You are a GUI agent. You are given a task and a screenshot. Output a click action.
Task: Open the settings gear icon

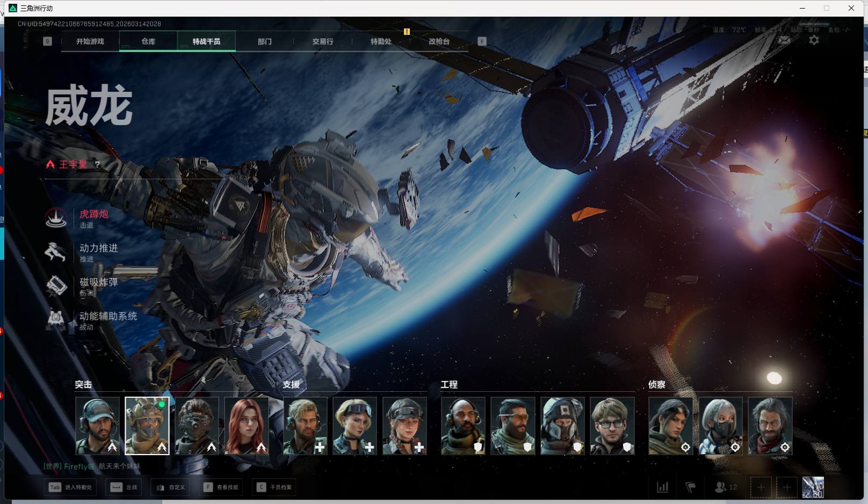point(814,40)
